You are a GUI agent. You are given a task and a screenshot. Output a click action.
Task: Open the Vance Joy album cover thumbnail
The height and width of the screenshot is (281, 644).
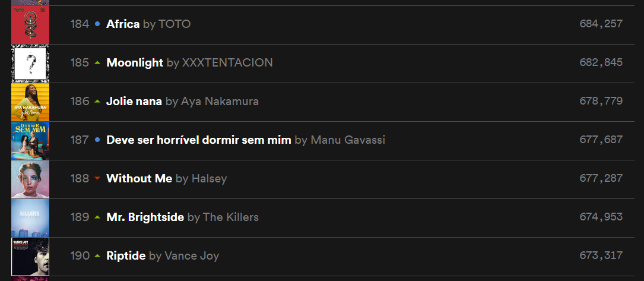point(30,257)
